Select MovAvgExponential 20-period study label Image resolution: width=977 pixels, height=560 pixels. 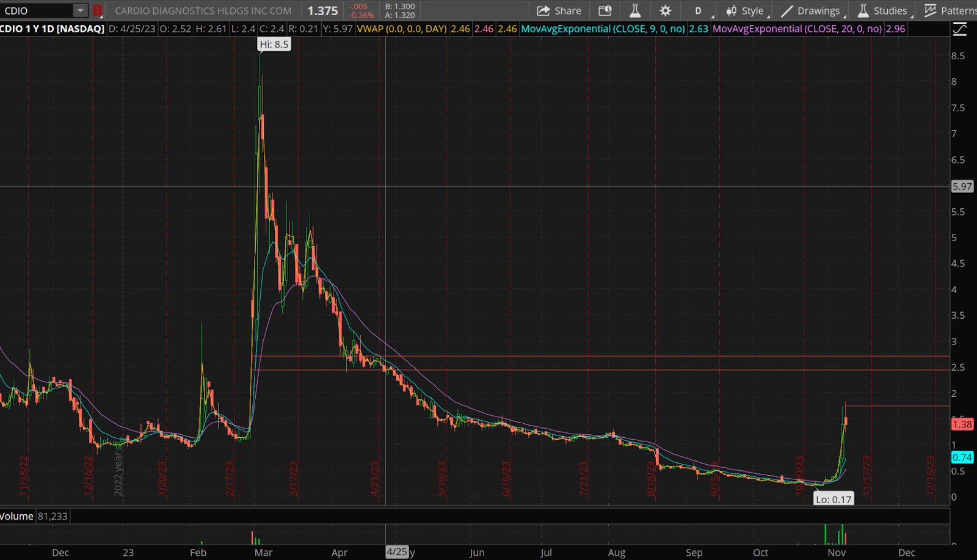[797, 29]
